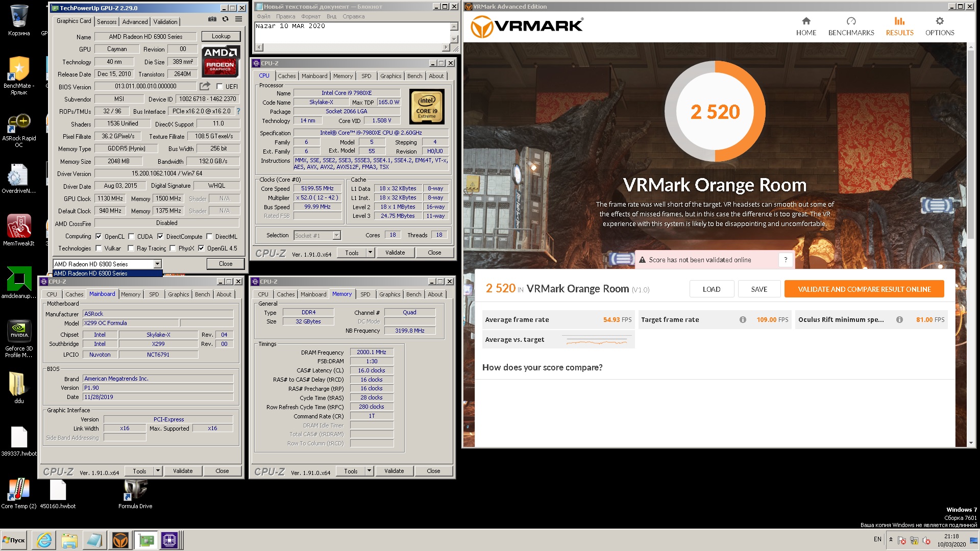Open Recycle Bin desktop icon
The image size is (980, 551).
click(x=19, y=20)
